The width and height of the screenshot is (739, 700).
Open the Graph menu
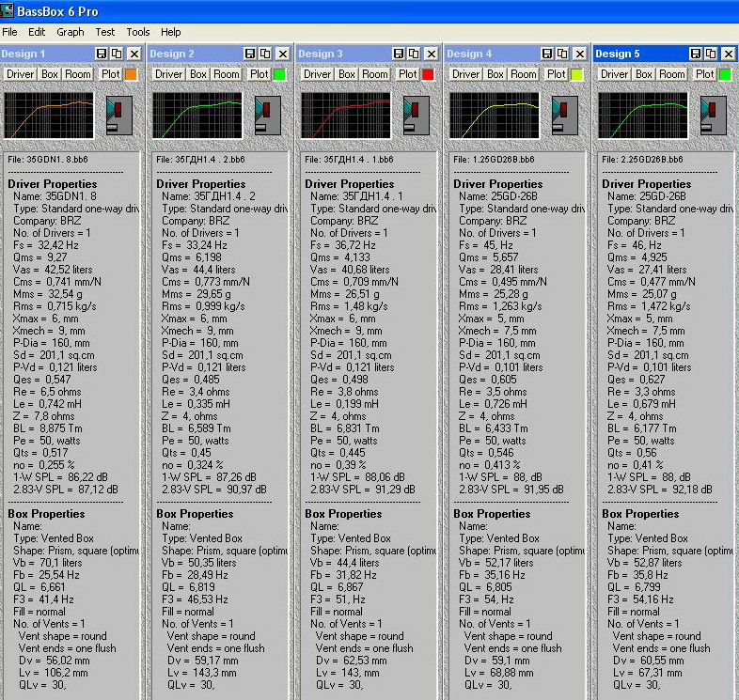pyautogui.click(x=71, y=32)
